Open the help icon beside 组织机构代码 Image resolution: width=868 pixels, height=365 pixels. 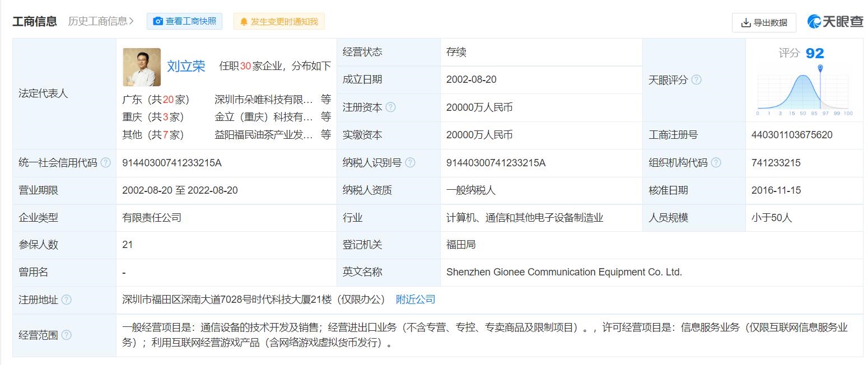[716, 163]
